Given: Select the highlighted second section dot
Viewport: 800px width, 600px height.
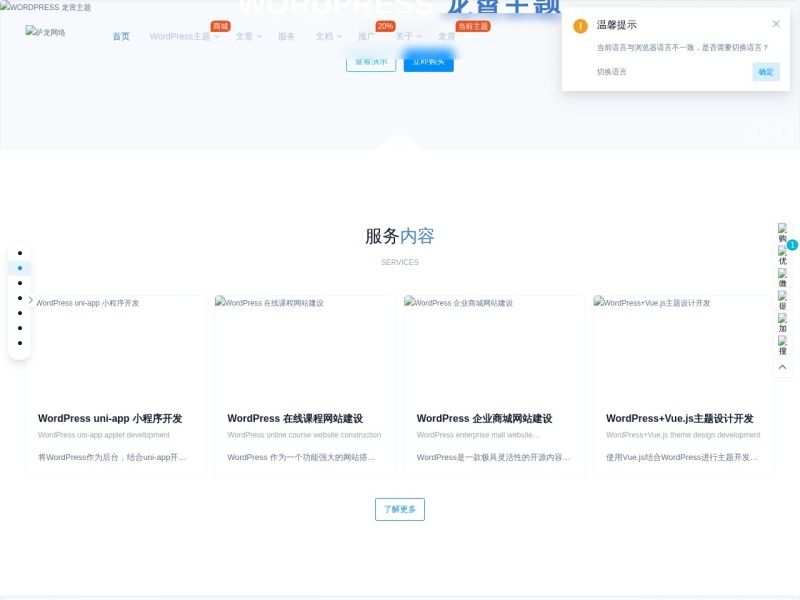Looking at the screenshot, I should tap(20, 268).
